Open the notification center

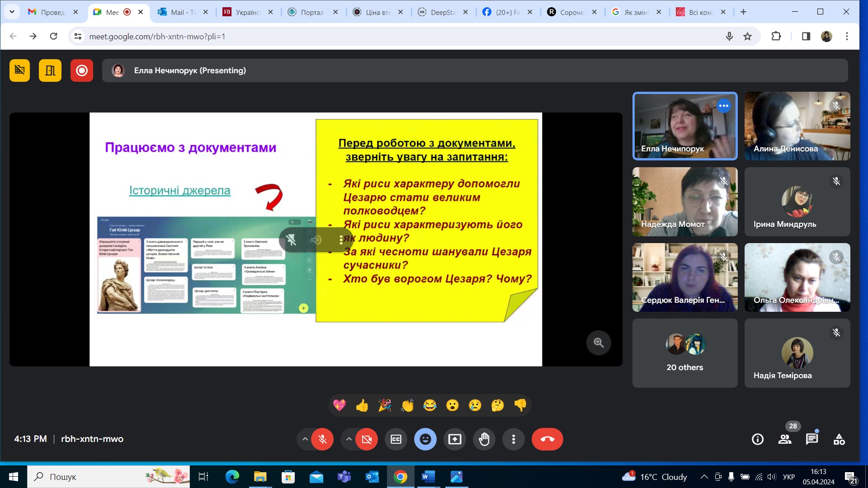pos(851,477)
